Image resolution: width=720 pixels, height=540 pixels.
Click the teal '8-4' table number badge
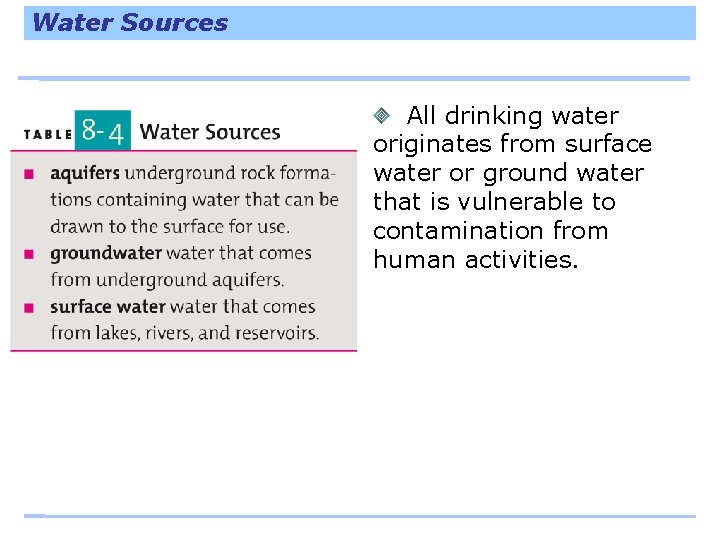point(103,130)
